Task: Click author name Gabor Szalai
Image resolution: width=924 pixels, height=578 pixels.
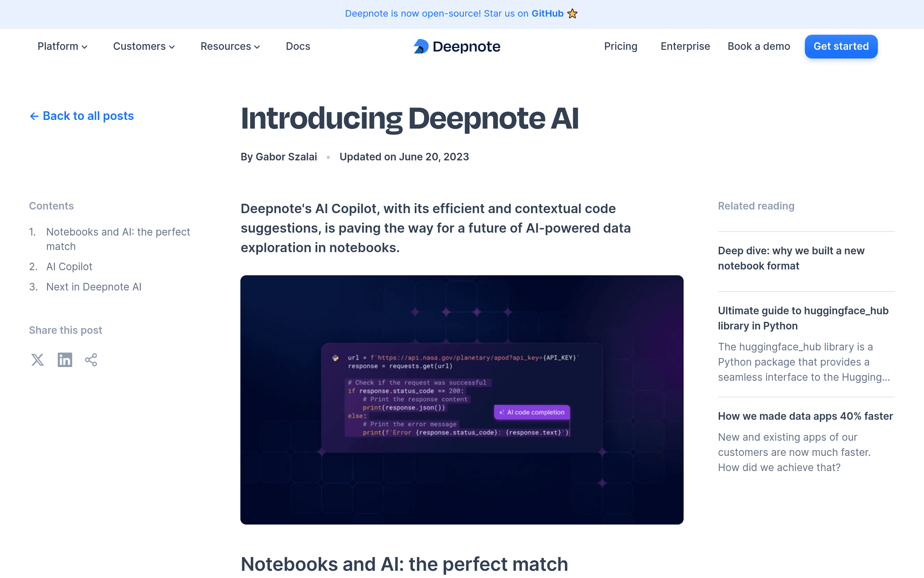Action: 286,157
